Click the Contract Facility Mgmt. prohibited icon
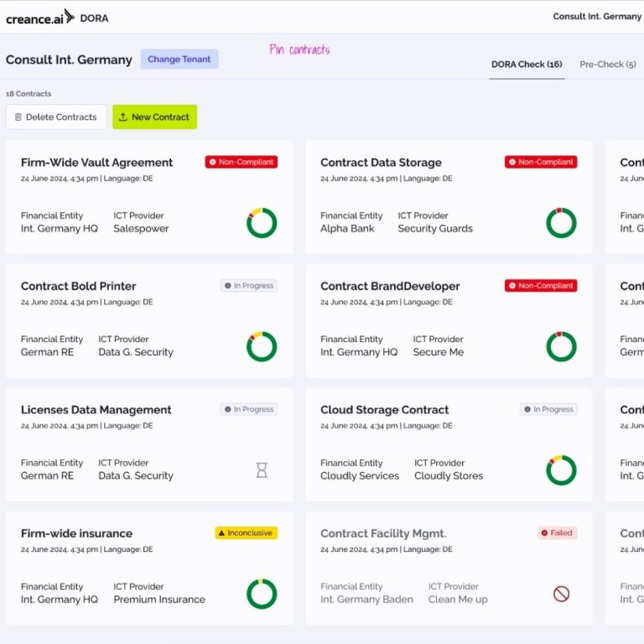The width and height of the screenshot is (644, 644). pos(561,594)
